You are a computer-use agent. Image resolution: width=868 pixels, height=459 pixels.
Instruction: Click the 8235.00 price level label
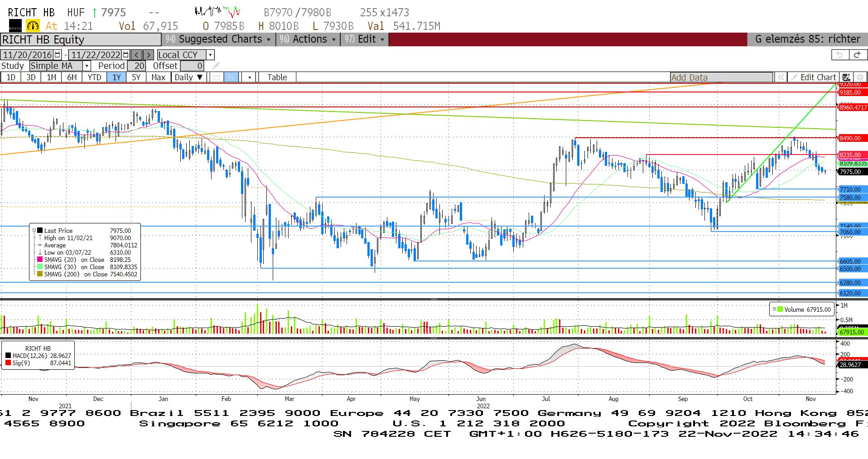point(852,155)
